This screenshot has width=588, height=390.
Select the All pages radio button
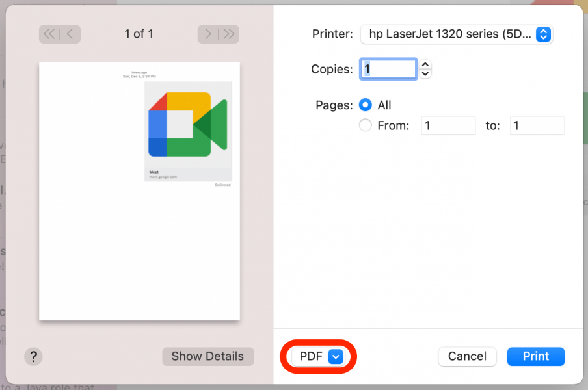[x=366, y=105]
